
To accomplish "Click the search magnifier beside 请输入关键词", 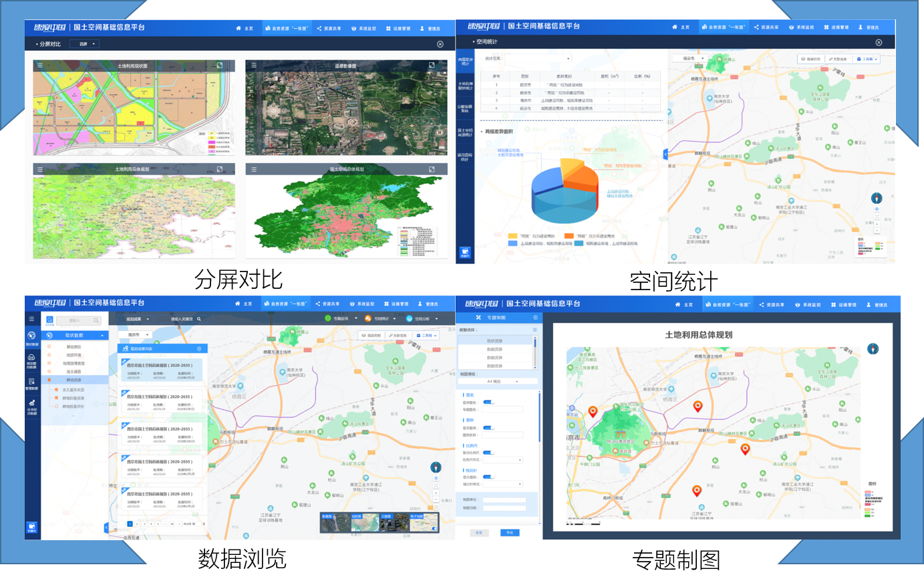I will [199, 319].
